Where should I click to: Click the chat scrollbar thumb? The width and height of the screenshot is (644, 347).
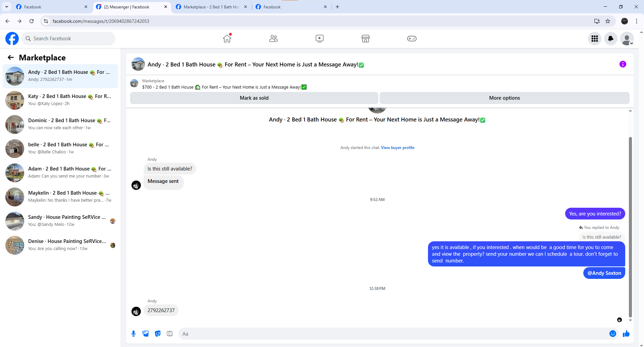630,227
